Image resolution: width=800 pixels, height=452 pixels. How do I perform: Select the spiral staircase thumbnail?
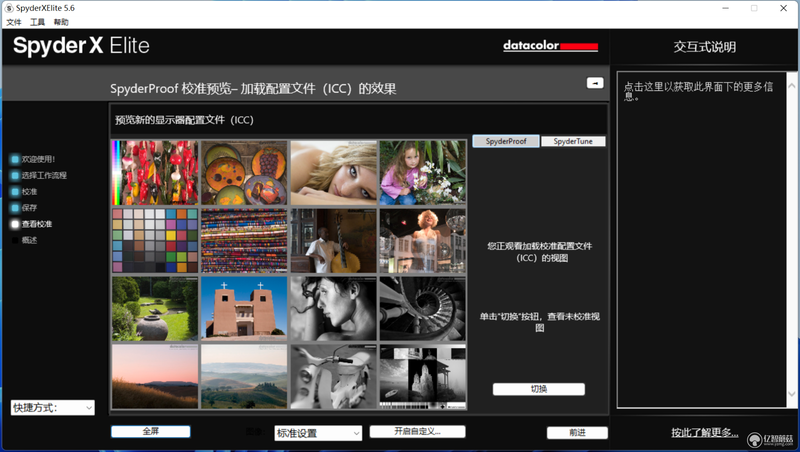point(422,309)
